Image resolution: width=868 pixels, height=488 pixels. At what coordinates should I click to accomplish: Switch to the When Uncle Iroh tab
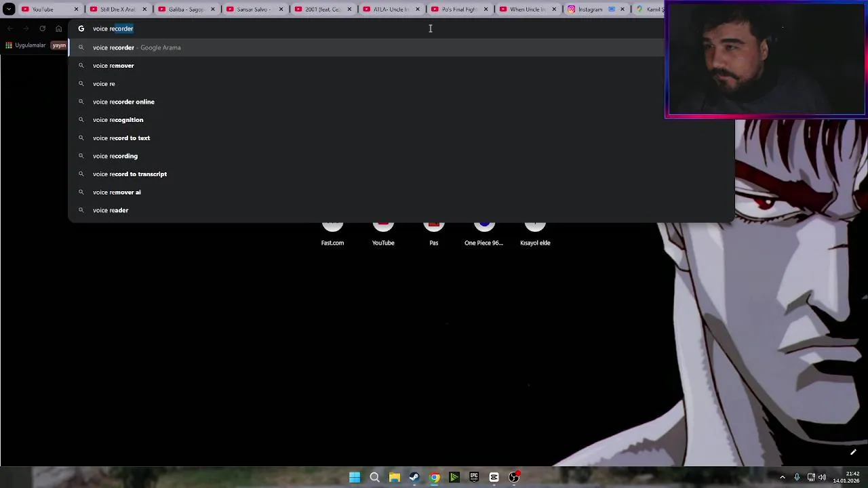tap(527, 9)
